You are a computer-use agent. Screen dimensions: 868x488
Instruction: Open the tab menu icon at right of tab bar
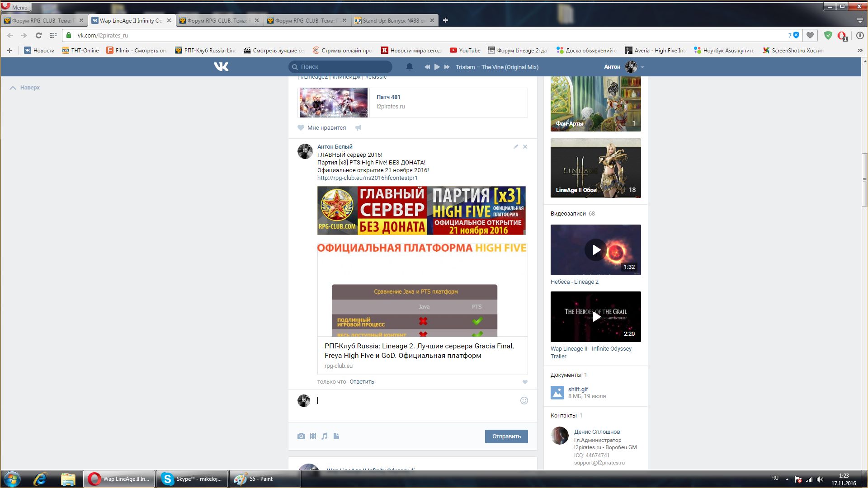pyautogui.click(x=860, y=20)
